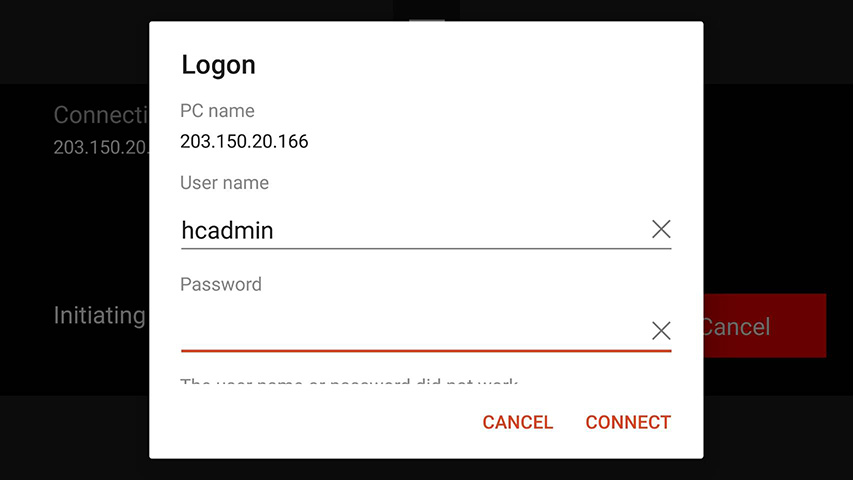Click the red Cancel button behind dialog

[x=765, y=326]
